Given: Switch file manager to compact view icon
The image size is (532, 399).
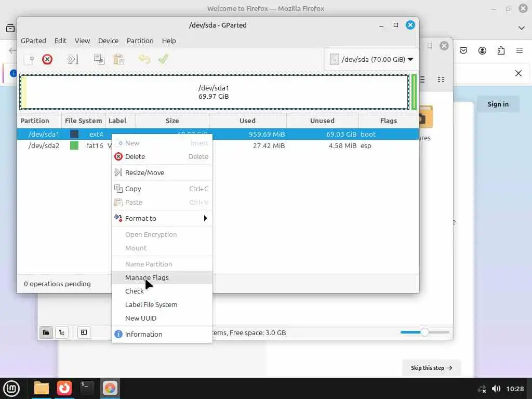Looking at the screenshot, I should [441, 79].
